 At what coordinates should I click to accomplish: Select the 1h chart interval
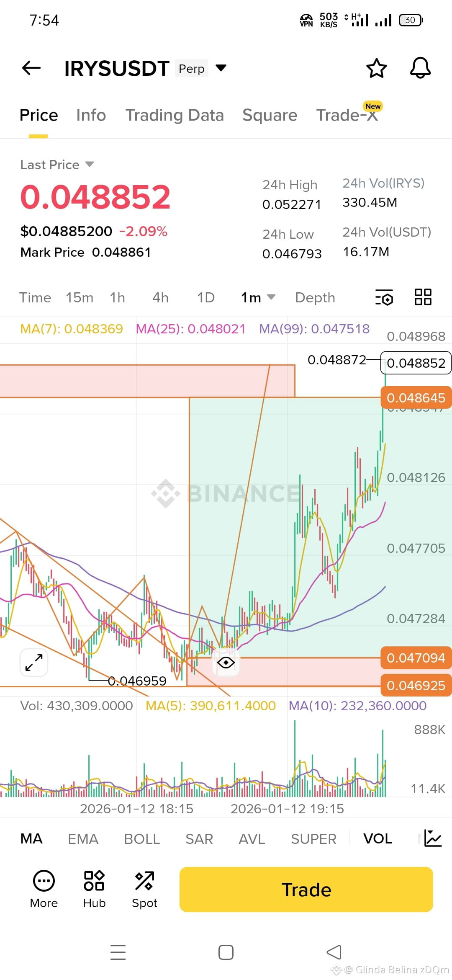point(118,297)
